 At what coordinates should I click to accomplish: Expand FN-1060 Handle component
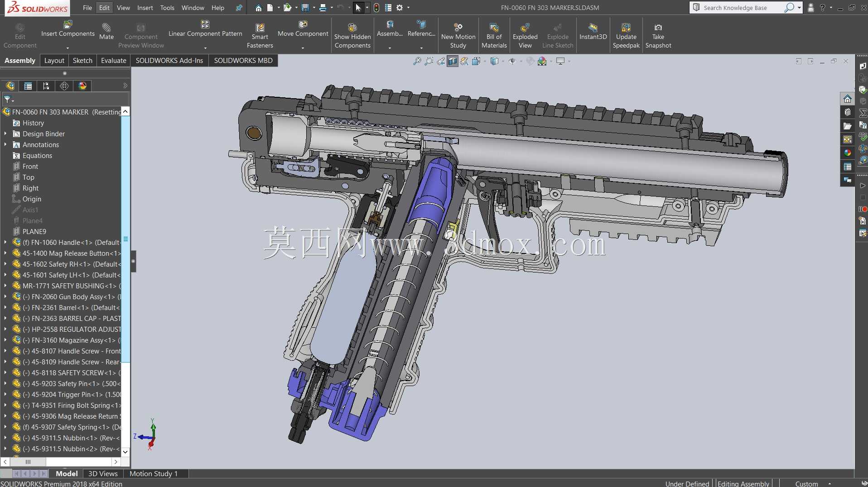[5, 243]
